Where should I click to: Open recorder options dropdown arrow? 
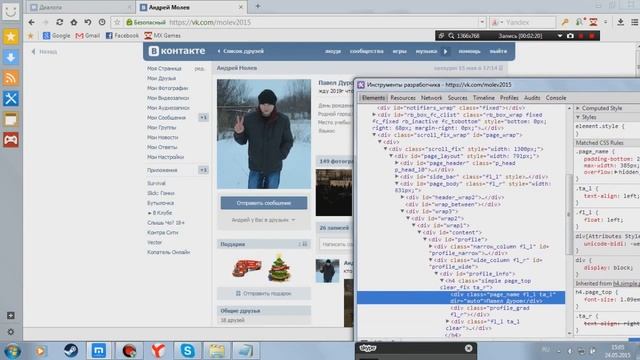560,36
